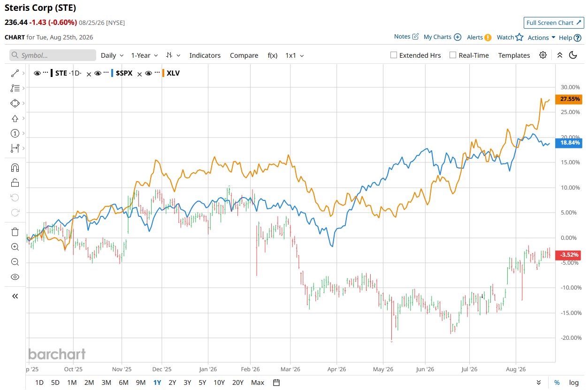Click the Compare button
588x390 pixels.
point(244,55)
